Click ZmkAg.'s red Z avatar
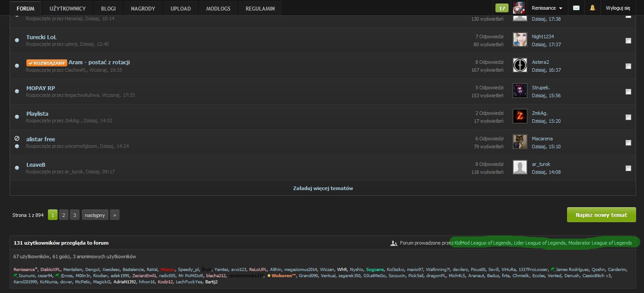644x293 pixels. pyautogui.click(x=520, y=117)
